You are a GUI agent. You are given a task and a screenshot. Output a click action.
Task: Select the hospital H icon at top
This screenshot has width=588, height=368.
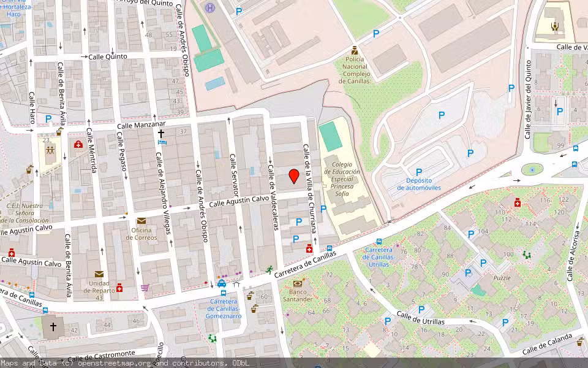210,7
